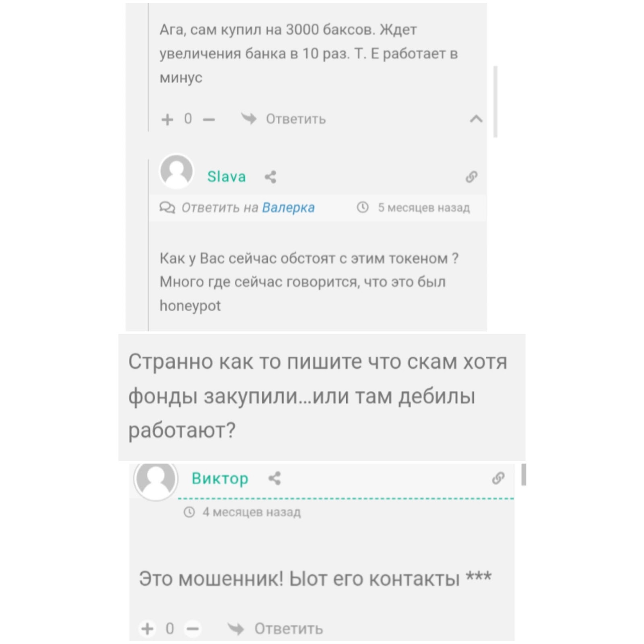644x644 pixels.
Task: Open the Виктор username link
Action: pos(220,478)
